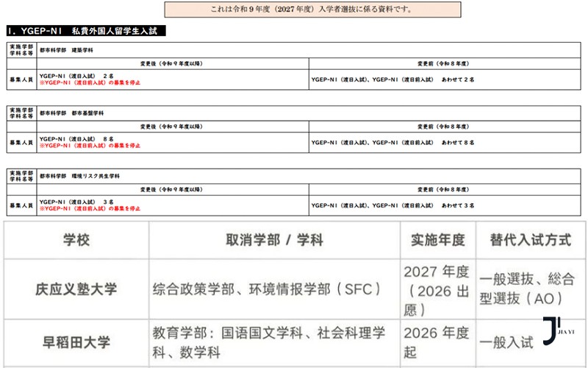
Task: Click the '2026 年度起' cell
Action: (437, 342)
